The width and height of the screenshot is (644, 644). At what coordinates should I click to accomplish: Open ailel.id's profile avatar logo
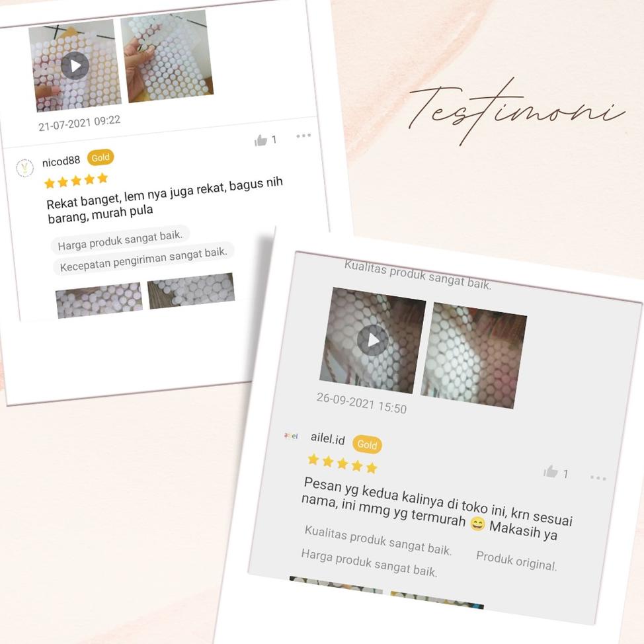(x=291, y=436)
